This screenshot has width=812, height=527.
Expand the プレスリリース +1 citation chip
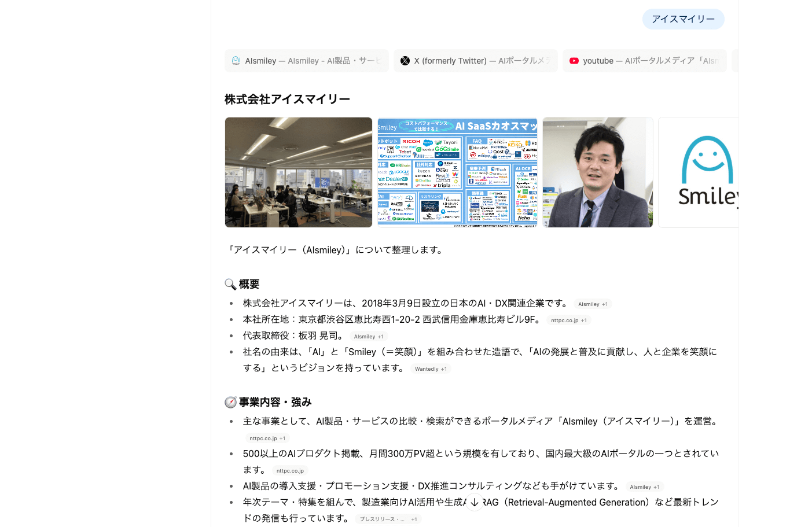coord(388,519)
